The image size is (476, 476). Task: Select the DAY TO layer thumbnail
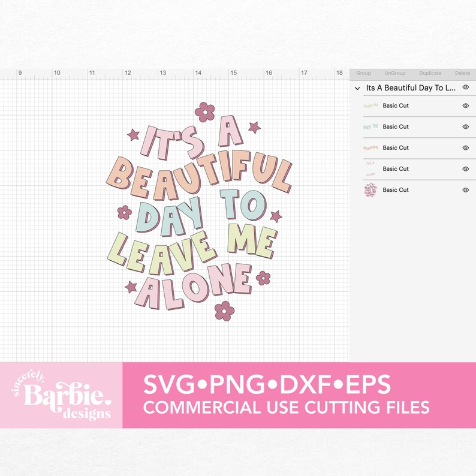point(370,126)
